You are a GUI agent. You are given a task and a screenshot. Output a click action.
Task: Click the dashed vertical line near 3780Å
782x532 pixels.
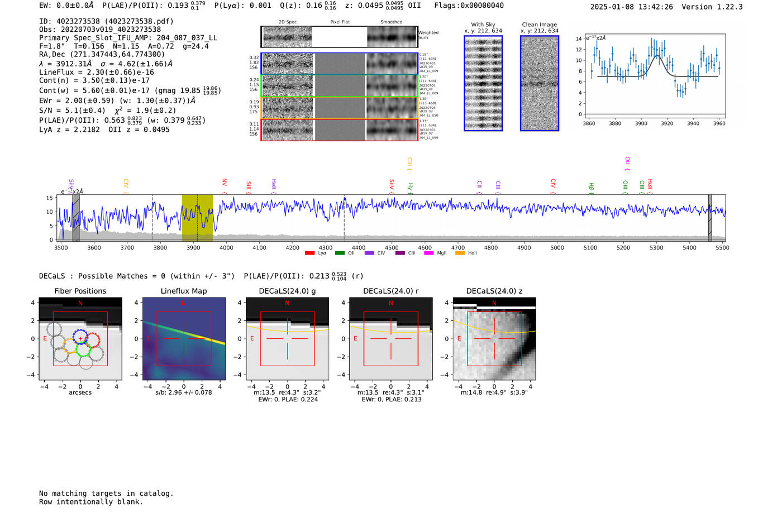[x=152, y=218]
